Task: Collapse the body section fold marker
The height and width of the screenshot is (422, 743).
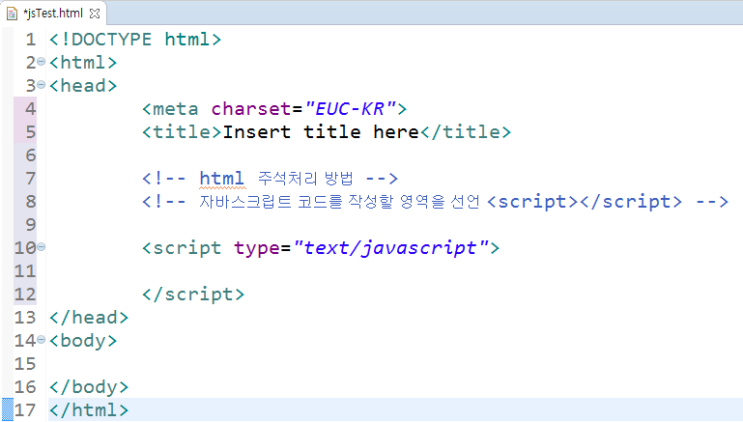Action: [x=41, y=340]
